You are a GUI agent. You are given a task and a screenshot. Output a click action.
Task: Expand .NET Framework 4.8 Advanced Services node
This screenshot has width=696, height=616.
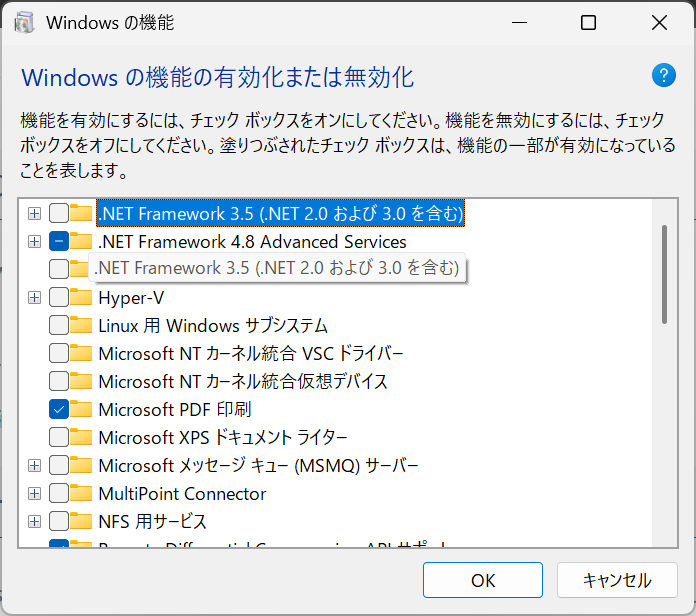click(34, 242)
